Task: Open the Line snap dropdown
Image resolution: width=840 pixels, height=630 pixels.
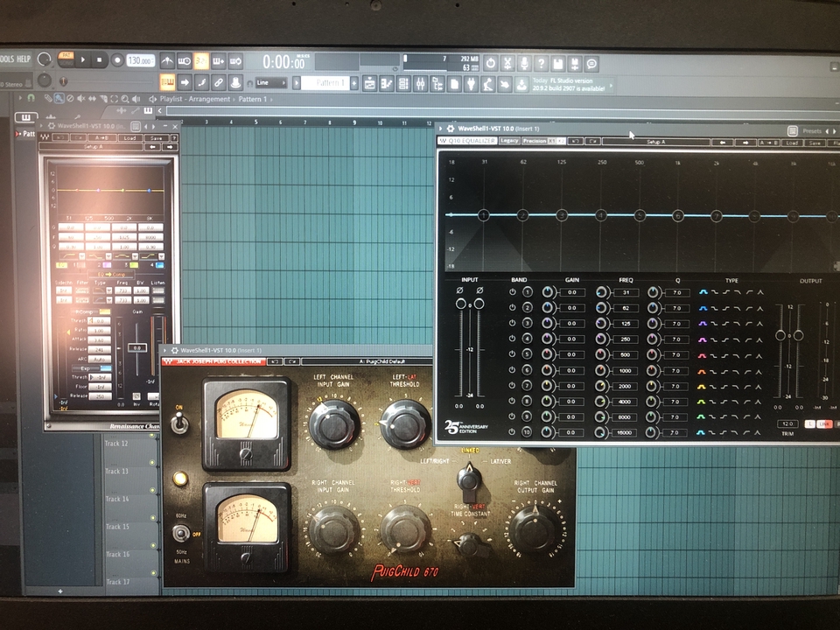Action: tap(271, 83)
